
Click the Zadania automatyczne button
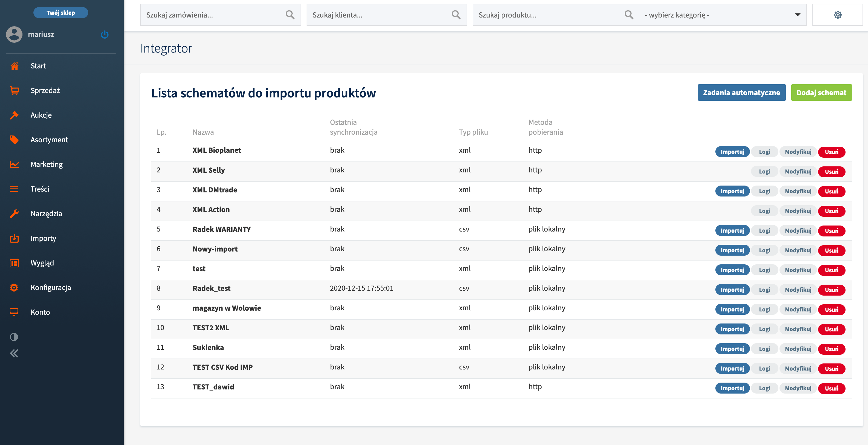(x=741, y=93)
